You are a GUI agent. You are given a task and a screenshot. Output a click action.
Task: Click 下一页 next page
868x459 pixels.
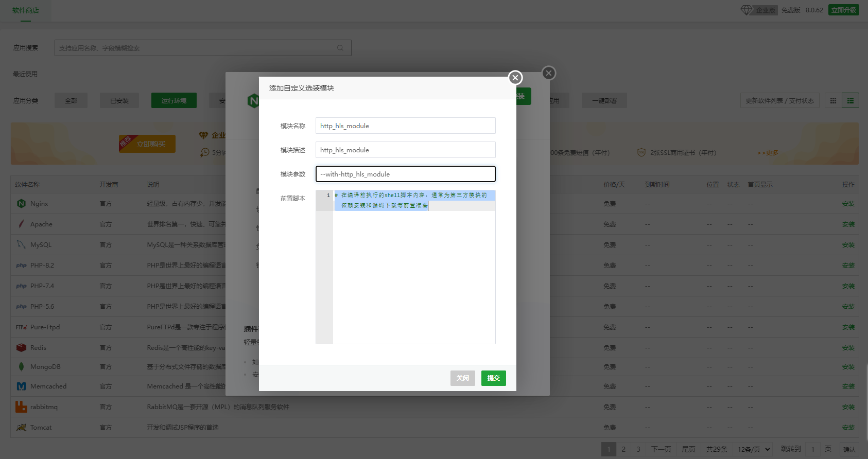point(661,449)
